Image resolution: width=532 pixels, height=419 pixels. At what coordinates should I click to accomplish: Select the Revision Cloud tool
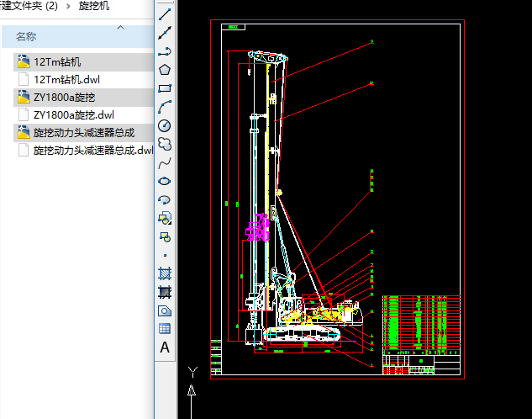pyautogui.click(x=165, y=144)
